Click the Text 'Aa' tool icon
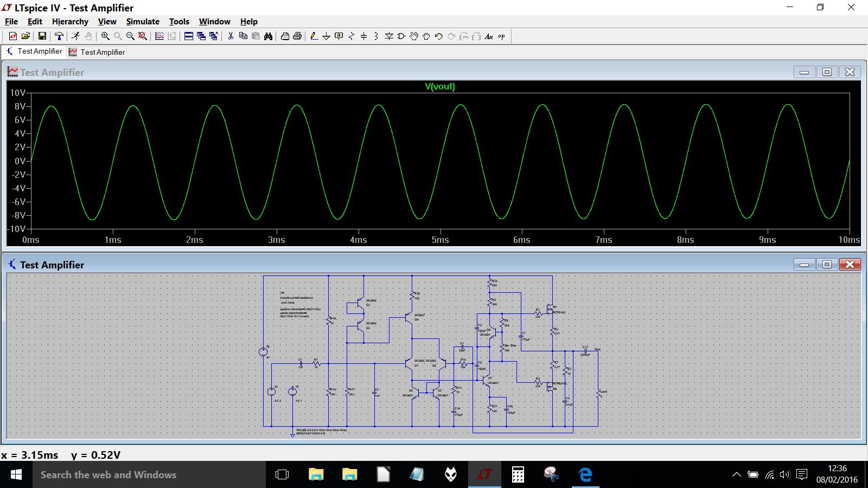 (x=489, y=36)
